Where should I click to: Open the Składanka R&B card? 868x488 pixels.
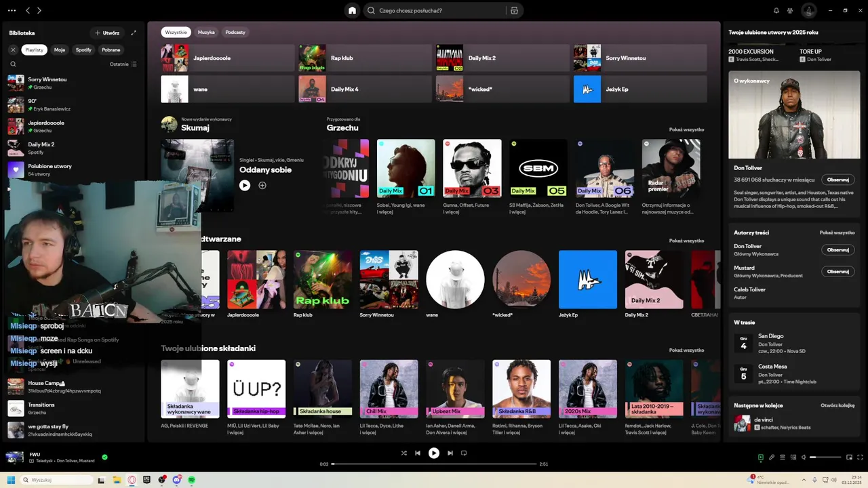click(x=521, y=396)
